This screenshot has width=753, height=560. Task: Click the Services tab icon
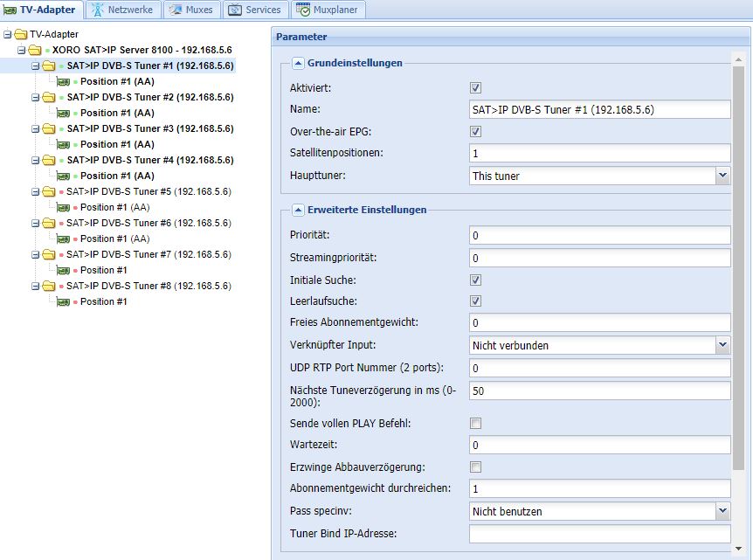point(235,10)
